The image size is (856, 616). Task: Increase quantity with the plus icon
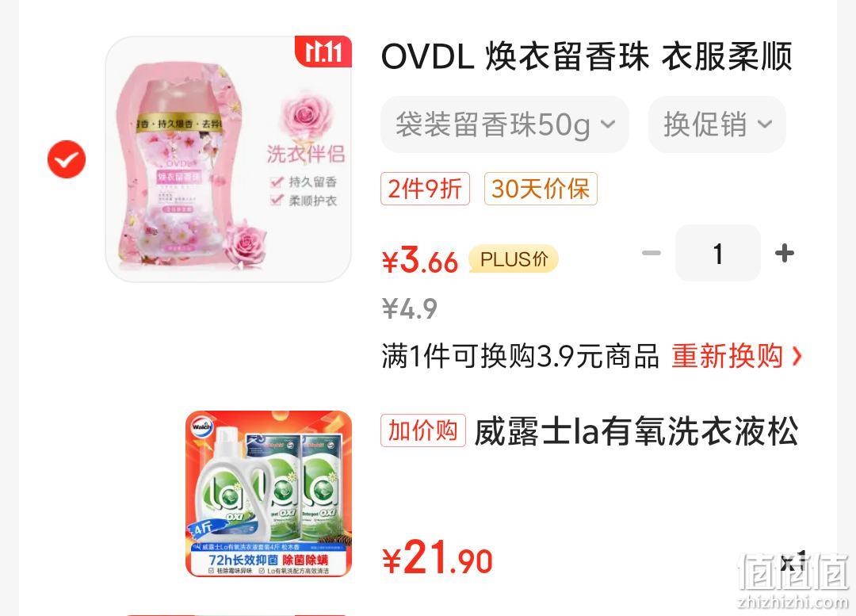coord(785,254)
